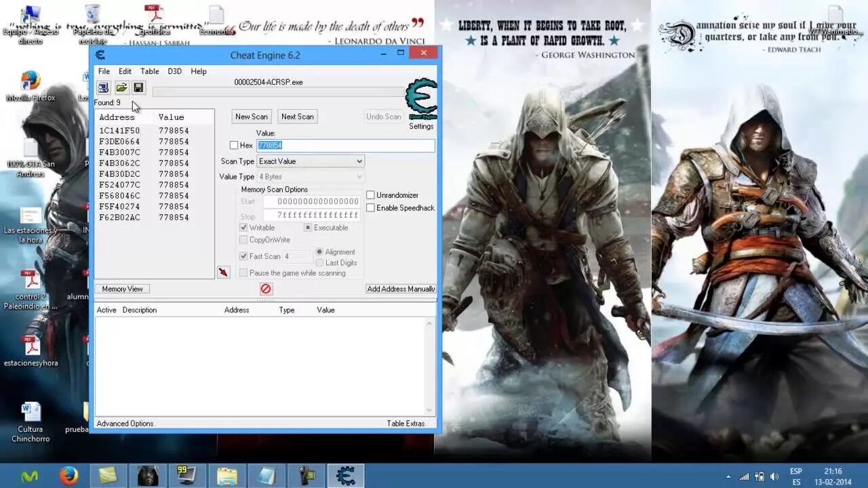This screenshot has width=868, height=488.
Task: Toggle Pause the game while scanning
Action: click(x=243, y=273)
